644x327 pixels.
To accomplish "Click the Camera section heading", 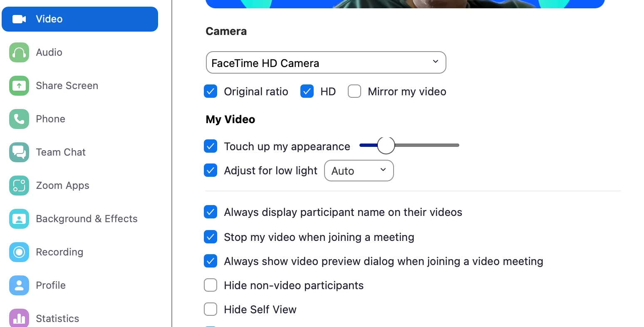I will tap(226, 31).
